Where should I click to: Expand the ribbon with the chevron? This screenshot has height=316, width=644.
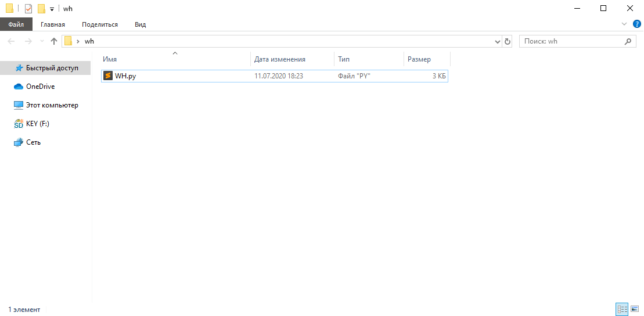[624, 24]
